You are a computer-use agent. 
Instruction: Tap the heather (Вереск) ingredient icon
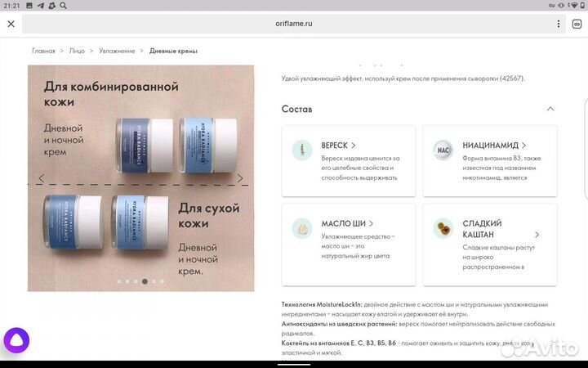point(302,150)
